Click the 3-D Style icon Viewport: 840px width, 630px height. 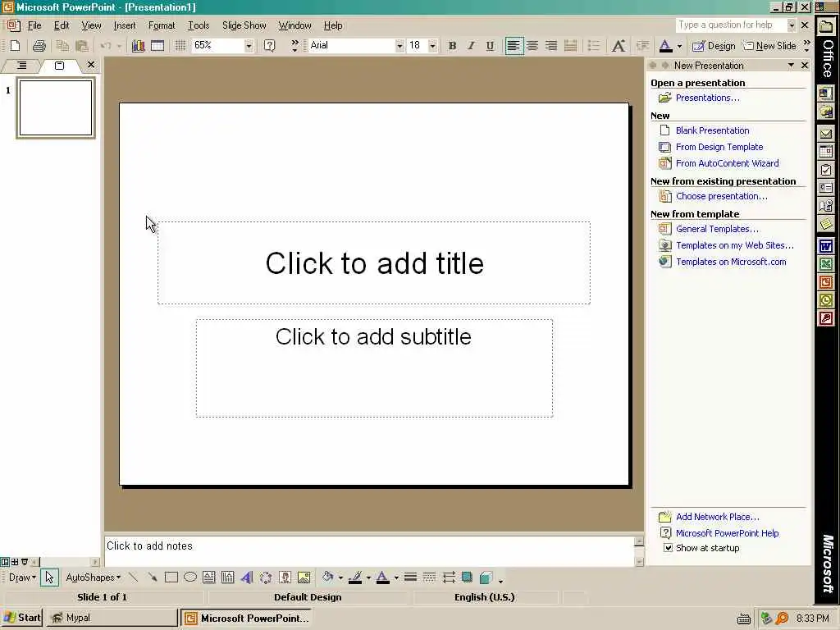[x=486, y=577]
